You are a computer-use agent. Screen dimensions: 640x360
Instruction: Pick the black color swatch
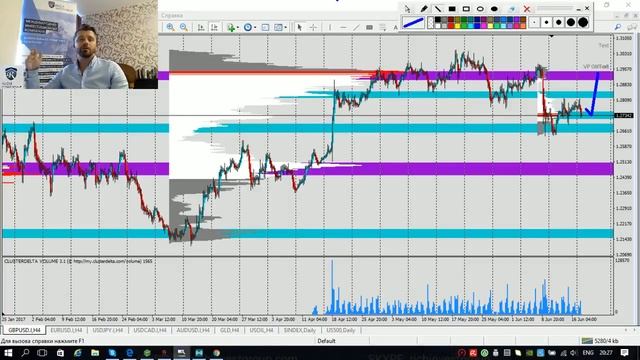pos(438,19)
